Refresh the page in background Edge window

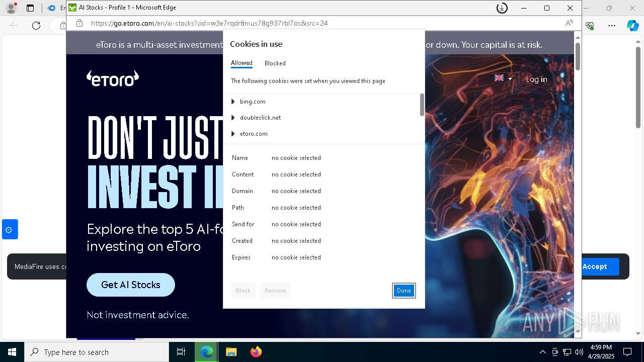[x=36, y=26]
